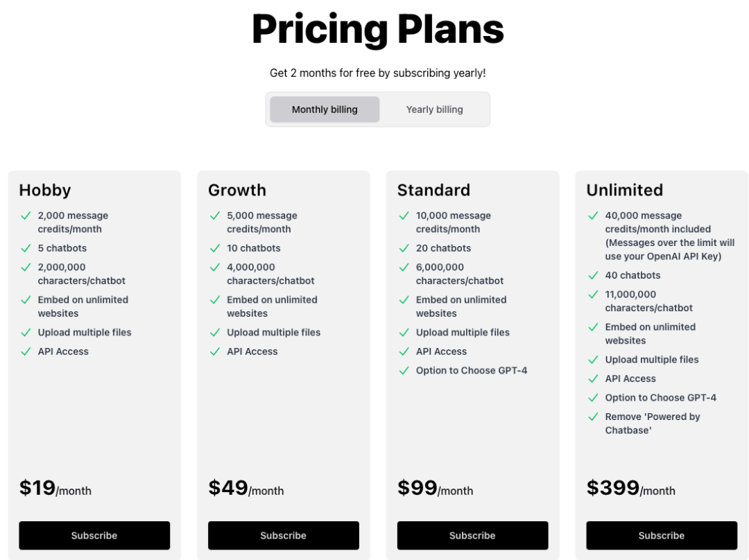Switch to Monthly billing

click(325, 110)
